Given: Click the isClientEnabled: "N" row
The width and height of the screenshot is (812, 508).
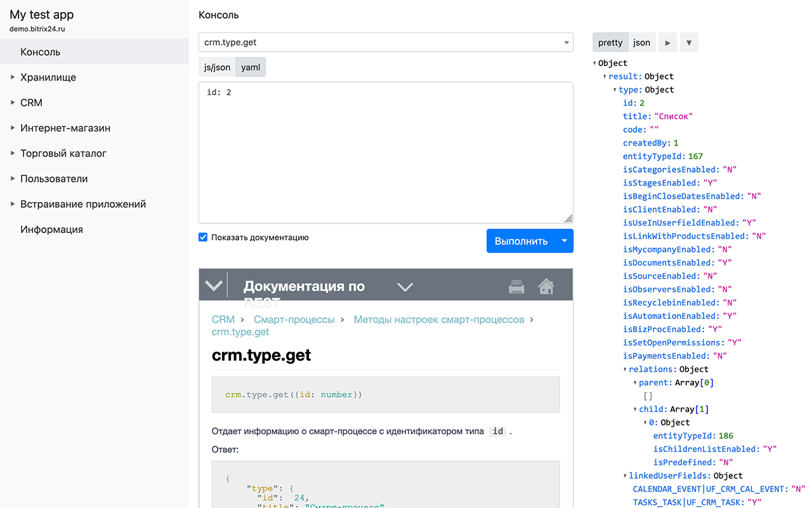Looking at the screenshot, I should pos(670,210).
